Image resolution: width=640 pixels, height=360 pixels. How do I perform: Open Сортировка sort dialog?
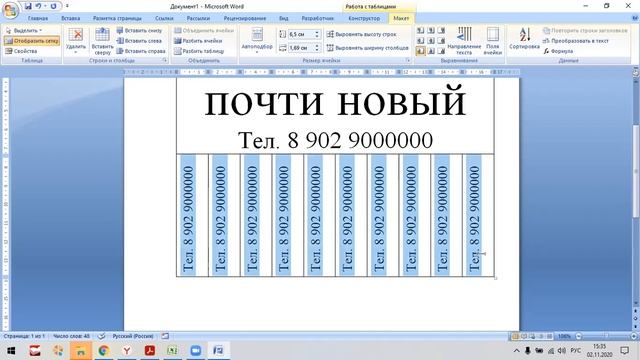tap(524, 39)
